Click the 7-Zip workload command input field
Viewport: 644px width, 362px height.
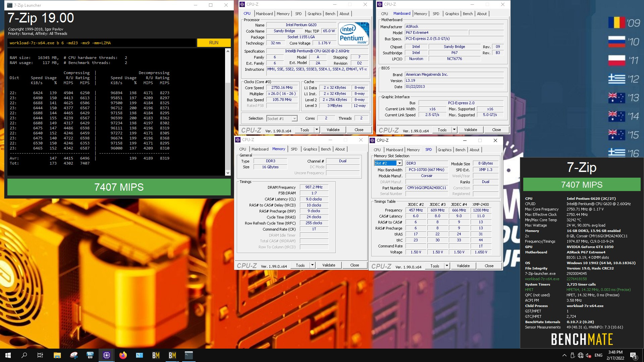click(101, 43)
